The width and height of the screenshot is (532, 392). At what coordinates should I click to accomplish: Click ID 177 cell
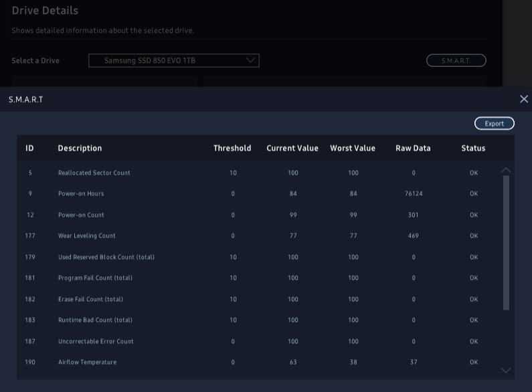click(30, 235)
